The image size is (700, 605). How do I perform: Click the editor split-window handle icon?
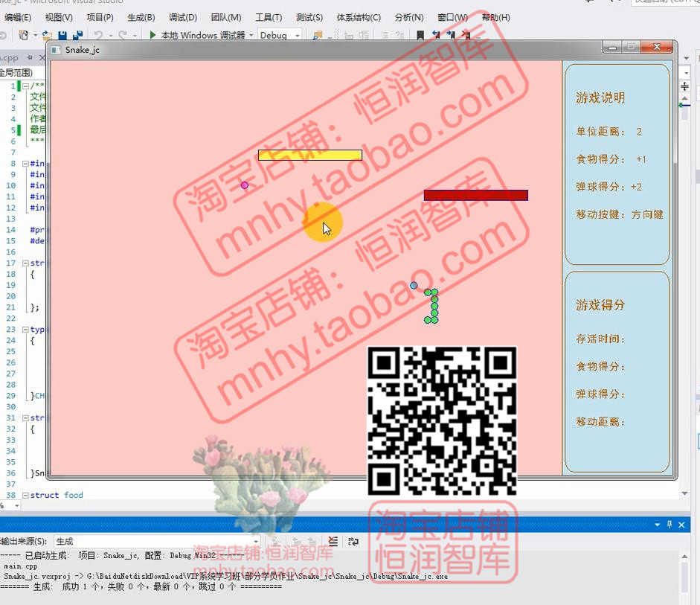685,86
